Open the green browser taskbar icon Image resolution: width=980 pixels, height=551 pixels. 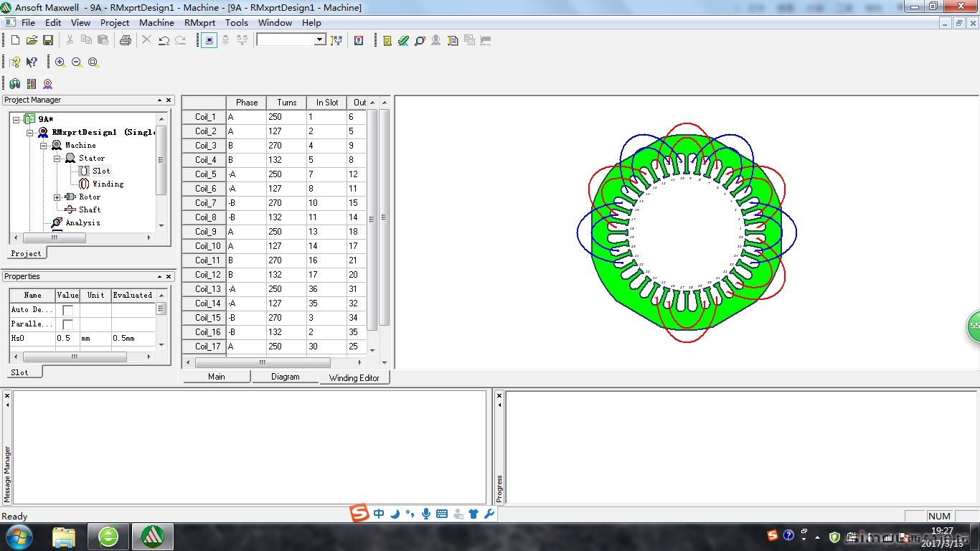point(108,537)
